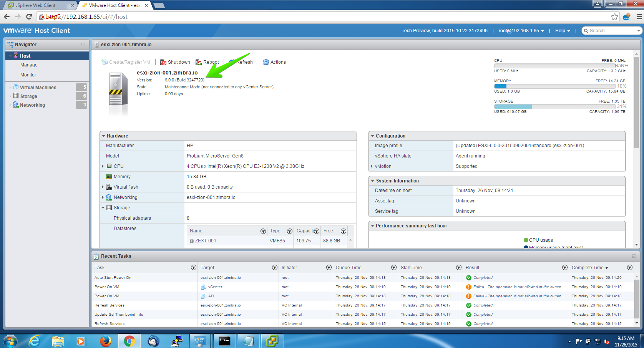Open the Chrome menu button
This screenshot has height=348, width=644.
tap(639, 17)
